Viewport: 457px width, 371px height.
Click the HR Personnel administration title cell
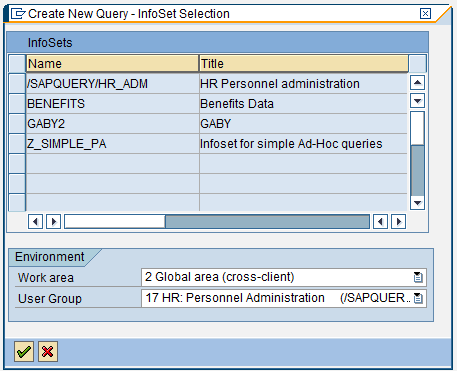(x=303, y=83)
